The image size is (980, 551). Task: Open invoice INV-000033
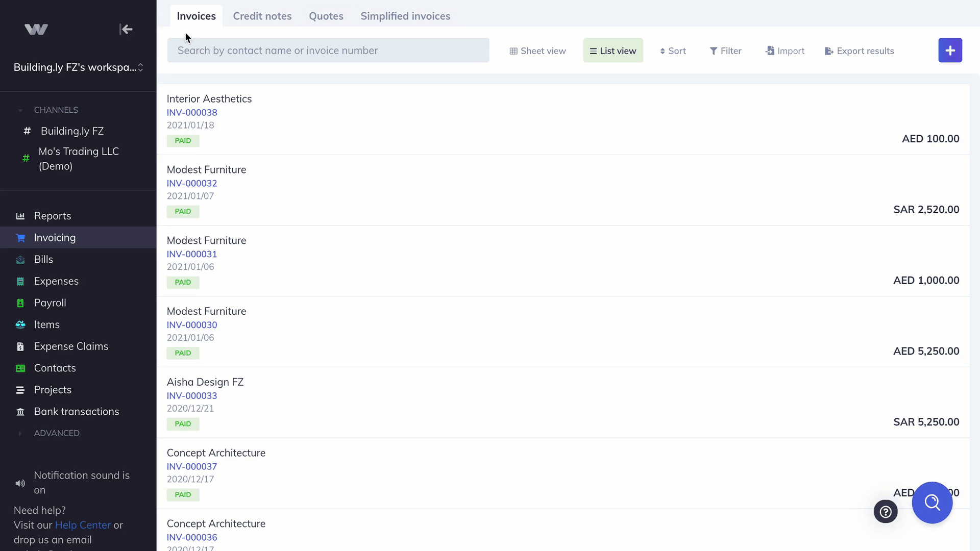click(192, 396)
